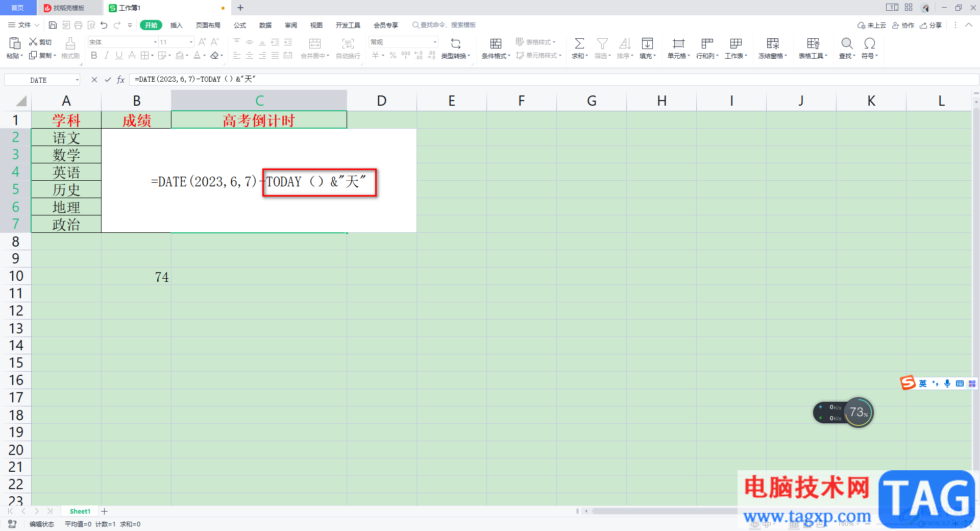Screen dimensions: 980x531
Task: Open Cells (单元格) dropdown
Action: (679, 48)
